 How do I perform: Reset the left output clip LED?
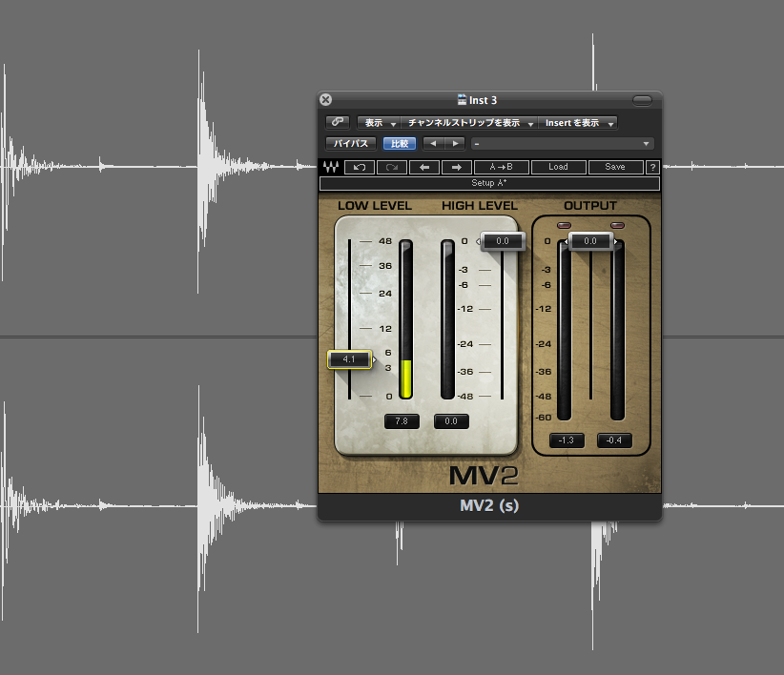564,225
